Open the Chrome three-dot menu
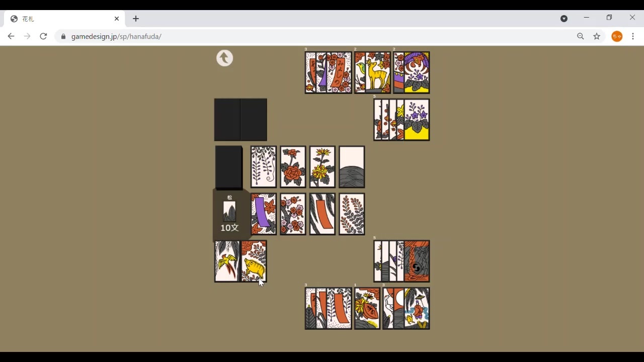 (633, 36)
